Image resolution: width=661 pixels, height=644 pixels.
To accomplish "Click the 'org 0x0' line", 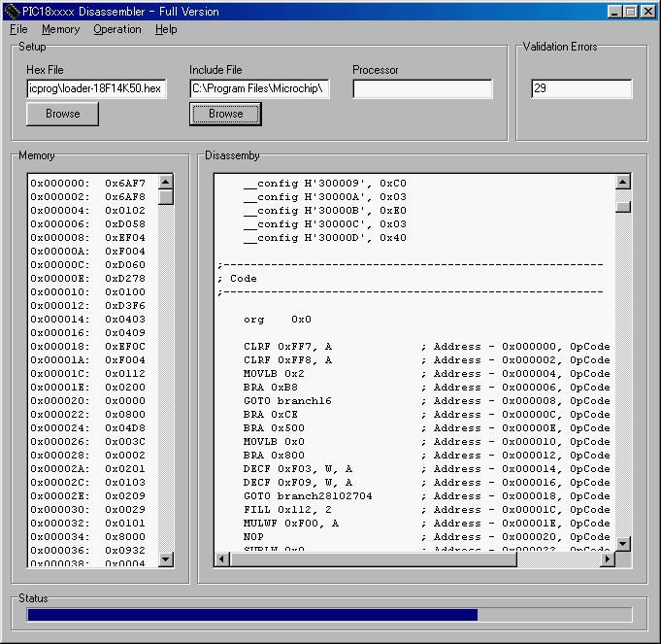I will pyautogui.click(x=278, y=320).
